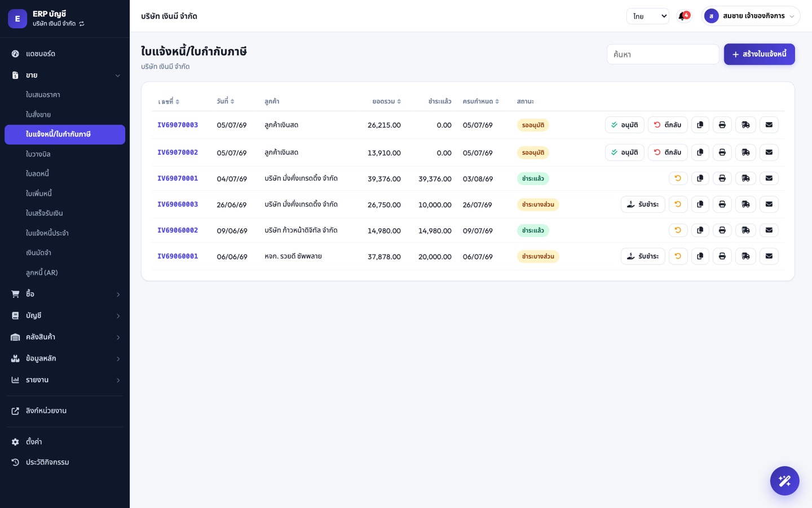Viewport: 812px width, 508px height.
Task: Open แดชบอร์ด in the sidebar
Action: pos(65,54)
